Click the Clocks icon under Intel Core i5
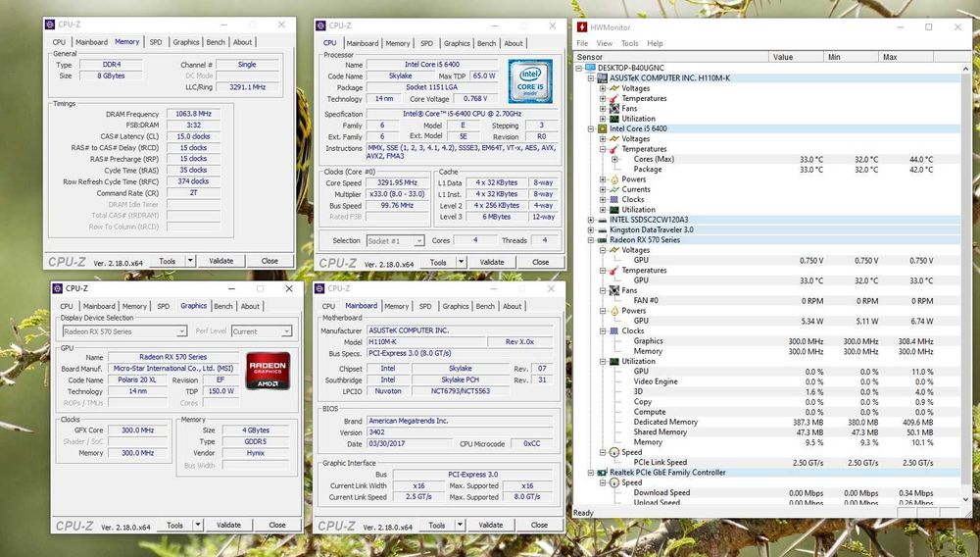 click(613, 199)
